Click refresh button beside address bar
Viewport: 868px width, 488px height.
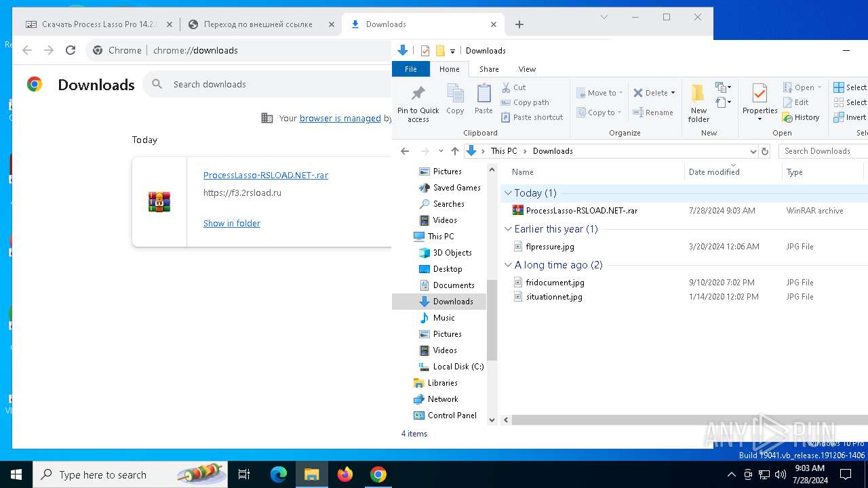point(765,151)
